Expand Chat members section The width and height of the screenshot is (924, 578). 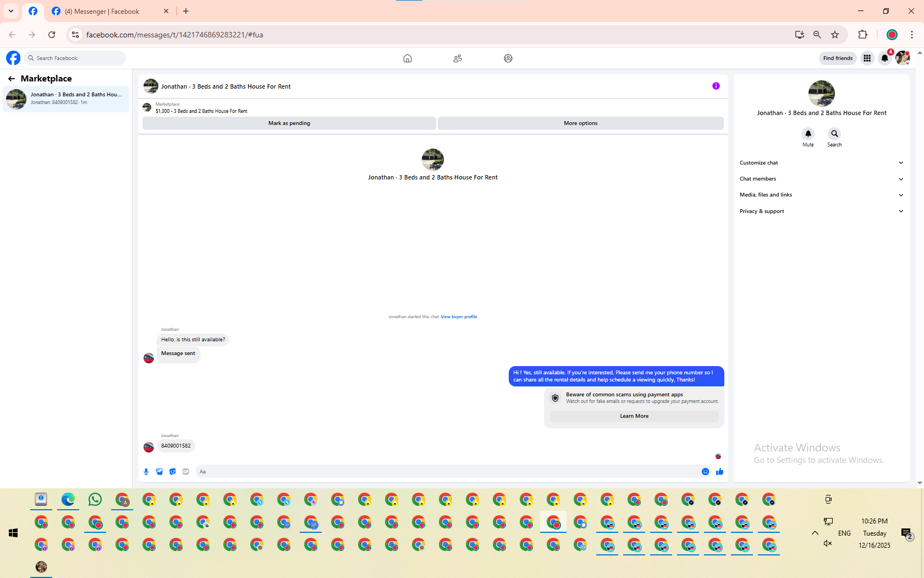821,179
